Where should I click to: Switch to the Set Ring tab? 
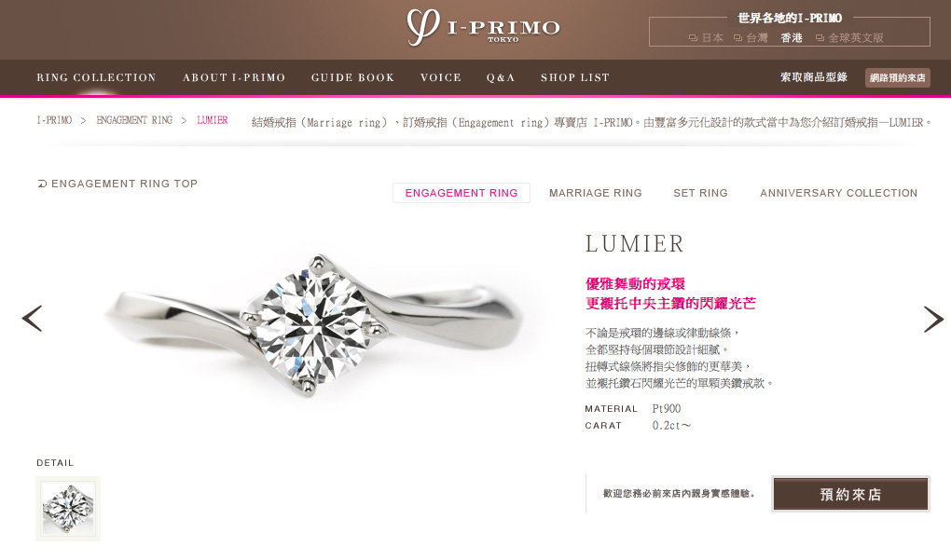700,193
